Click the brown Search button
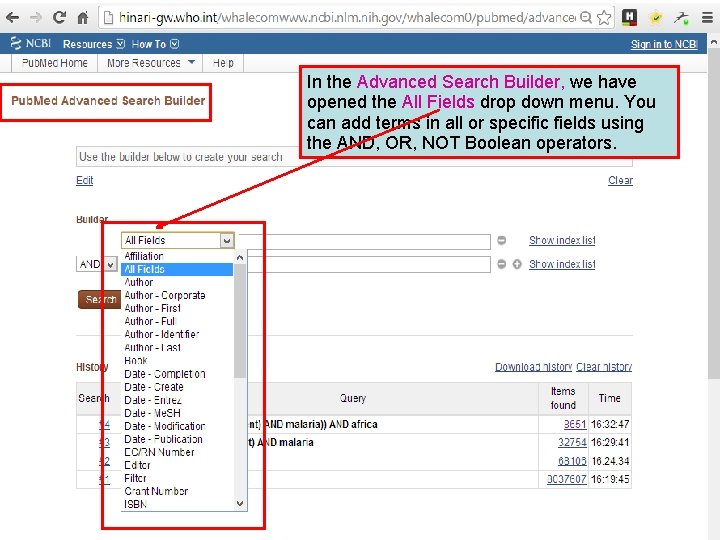The height and width of the screenshot is (540, 720). pos(99,299)
